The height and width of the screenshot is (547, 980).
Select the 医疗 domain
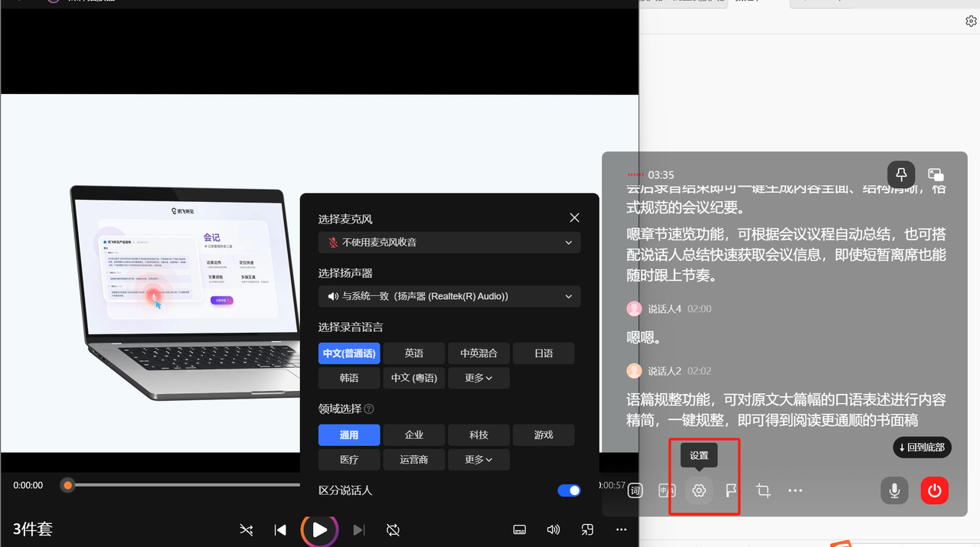[x=349, y=460]
